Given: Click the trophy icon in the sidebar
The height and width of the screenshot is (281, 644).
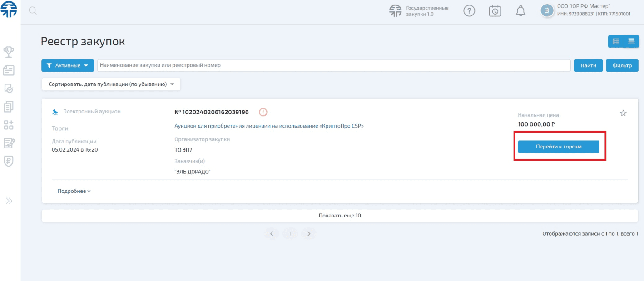Looking at the screenshot, I should coord(9,52).
